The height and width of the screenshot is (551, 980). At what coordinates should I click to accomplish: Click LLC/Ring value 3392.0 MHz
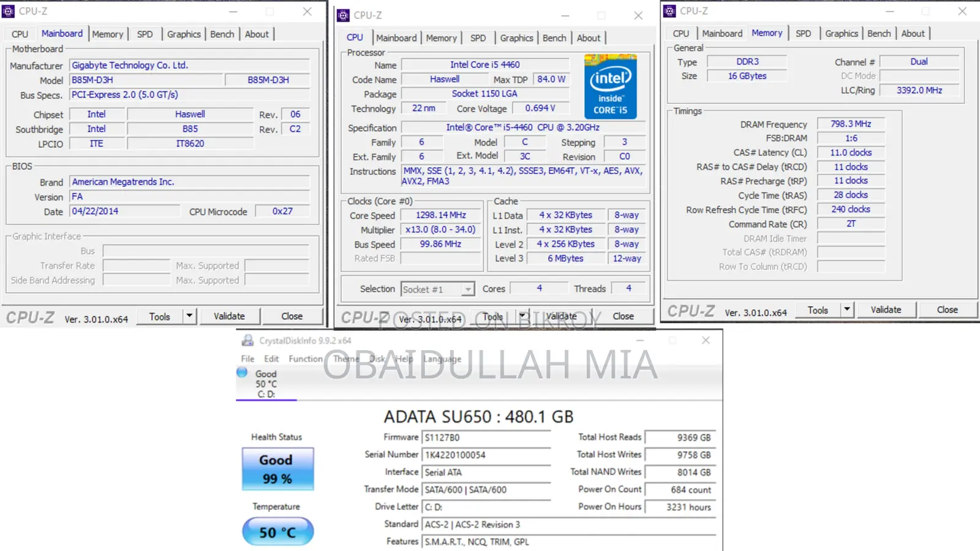pos(919,90)
